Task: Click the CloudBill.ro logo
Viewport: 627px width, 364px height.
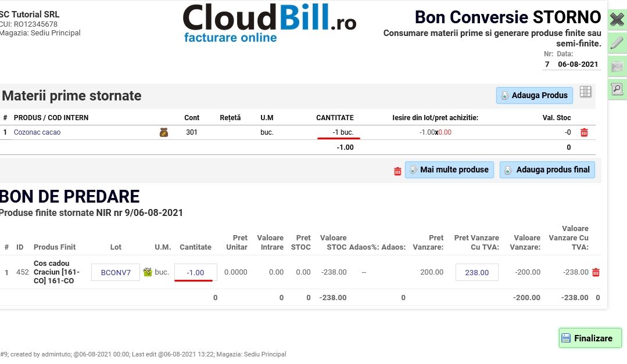Action: pos(270,23)
